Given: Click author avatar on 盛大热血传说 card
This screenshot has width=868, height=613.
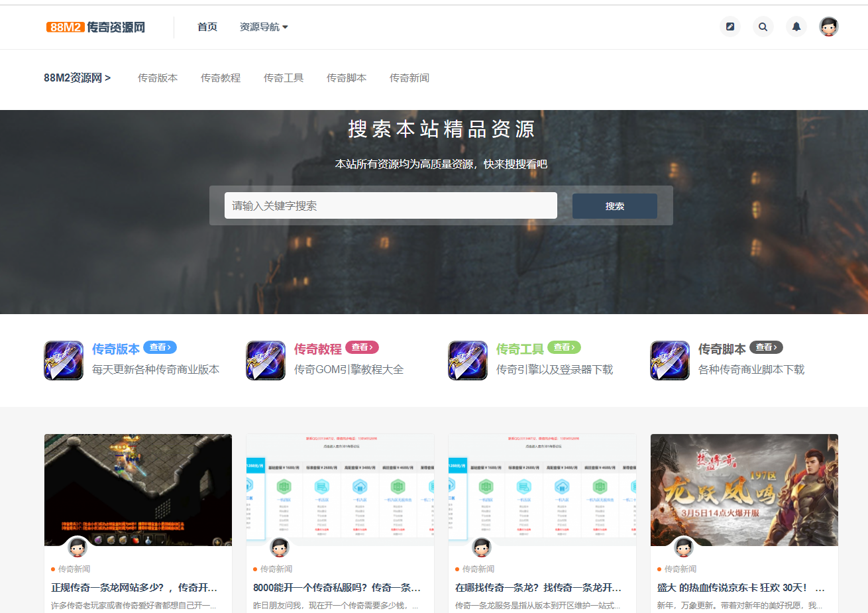Looking at the screenshot, I should 684,547.
